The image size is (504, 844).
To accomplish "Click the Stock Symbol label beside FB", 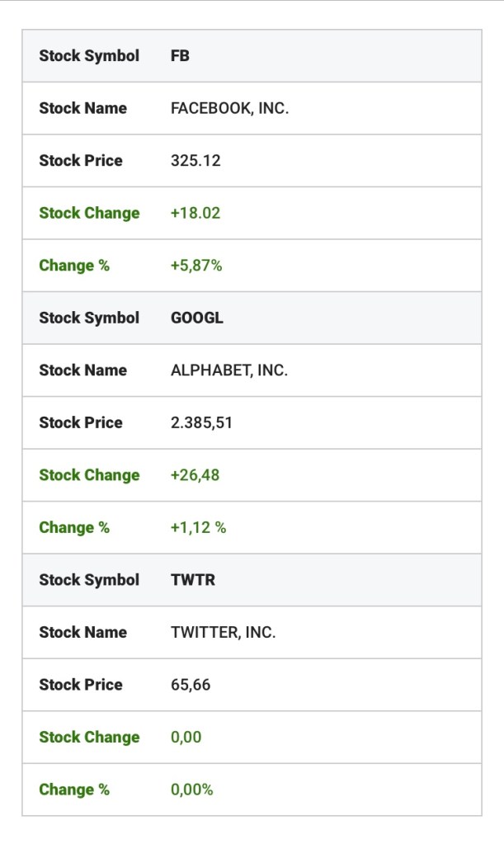I will 89,56.
